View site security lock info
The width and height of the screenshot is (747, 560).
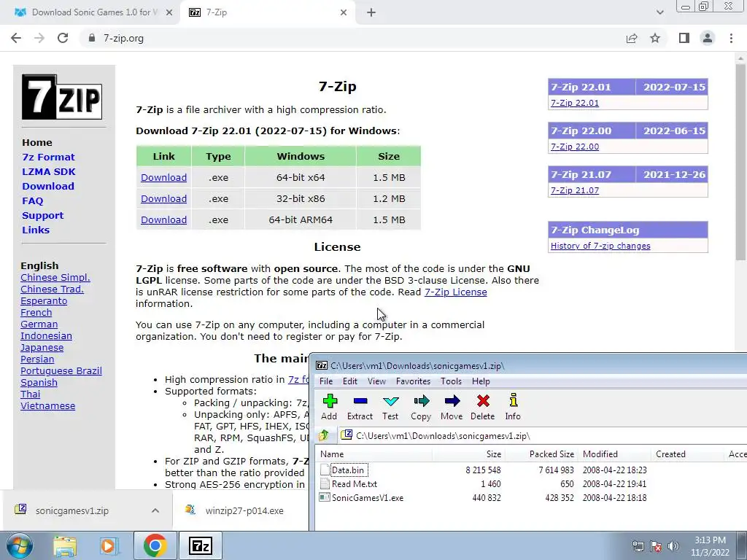(x=92, y=38)
